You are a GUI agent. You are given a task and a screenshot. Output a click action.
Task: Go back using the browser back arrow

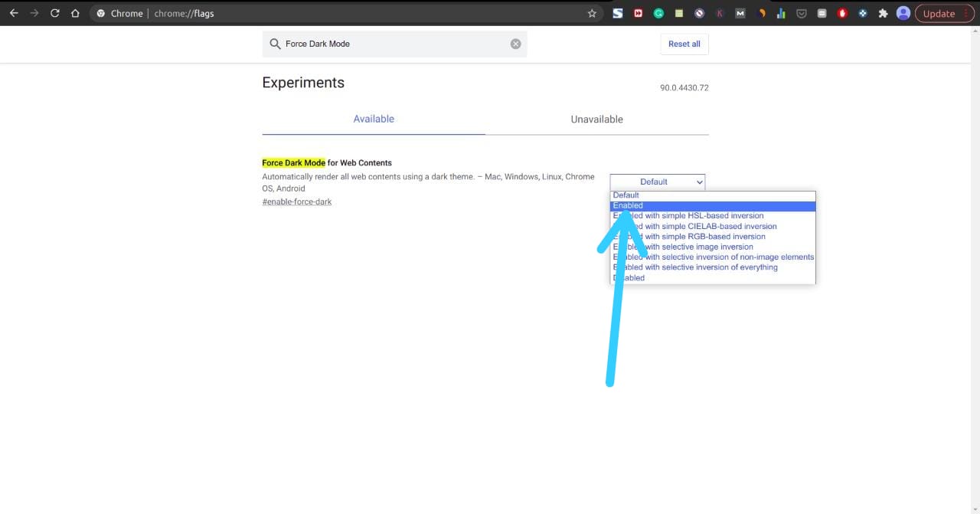tap(14, 13)
